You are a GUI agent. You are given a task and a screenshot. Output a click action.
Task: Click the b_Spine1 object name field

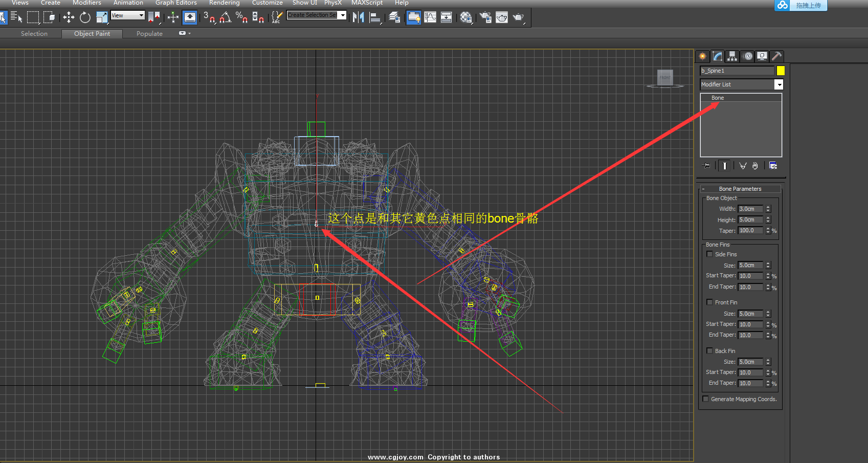tap(737, 71)
